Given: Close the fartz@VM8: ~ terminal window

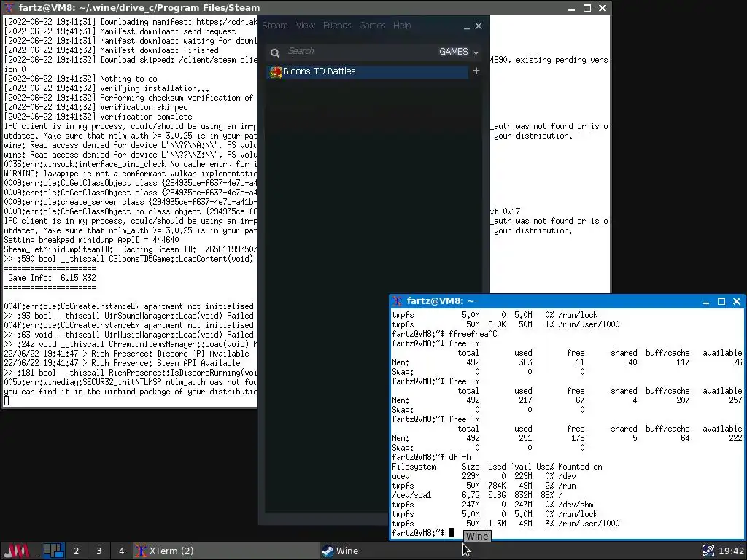Looking at the screenshot, I should [x=737, y=301].
